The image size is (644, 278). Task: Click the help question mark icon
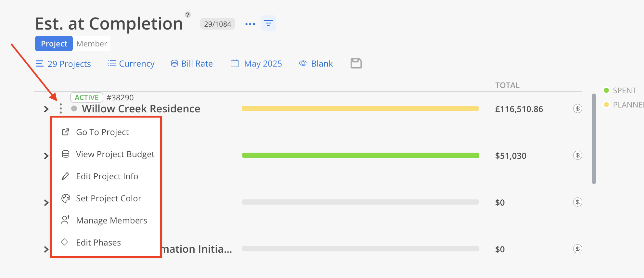187,15
